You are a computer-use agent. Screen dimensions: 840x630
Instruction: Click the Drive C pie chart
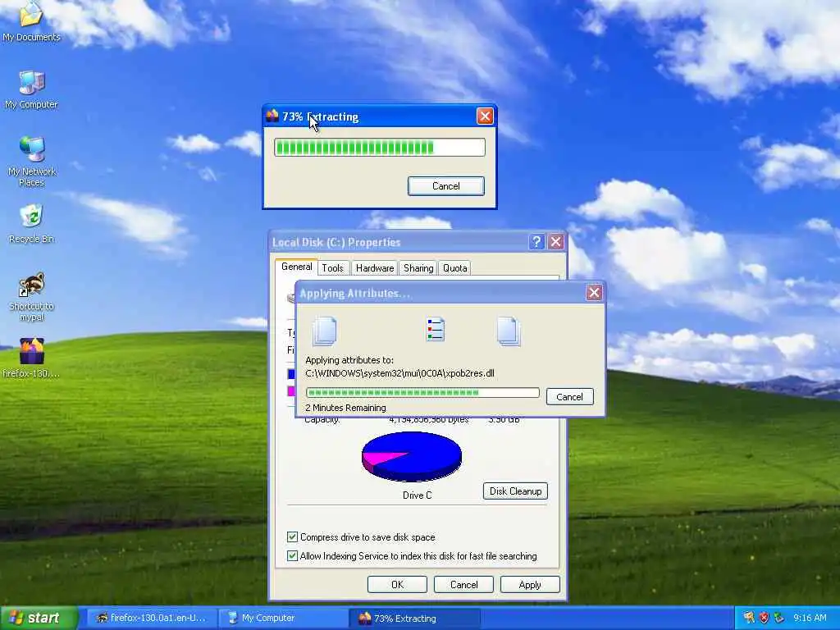412,457
